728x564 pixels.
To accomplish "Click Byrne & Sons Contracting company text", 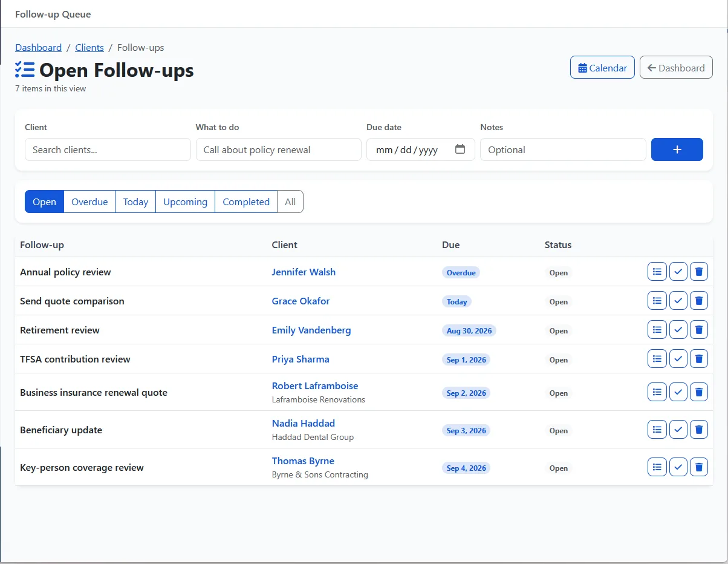I will [x=320, y=474].
